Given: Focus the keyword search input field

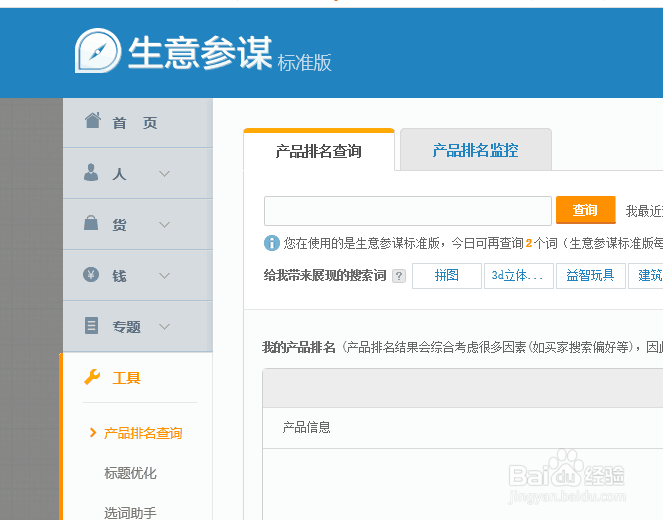Looking at the screenshot, I should click(x=408, y=211).
